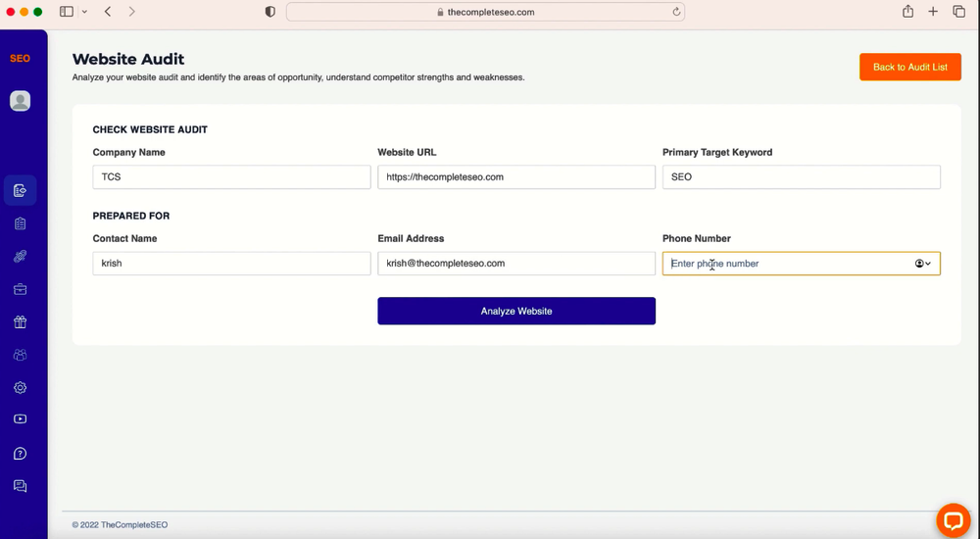Click the CHECK WEBSITE AUDIT section title

pyautogui.click(x=150, y=129)
